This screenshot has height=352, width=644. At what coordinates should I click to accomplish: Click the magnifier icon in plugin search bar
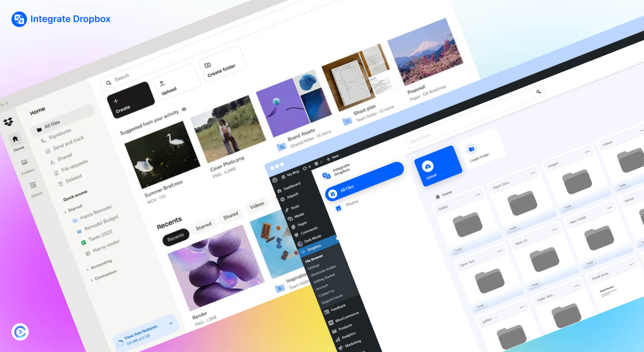tap(539, 92)
